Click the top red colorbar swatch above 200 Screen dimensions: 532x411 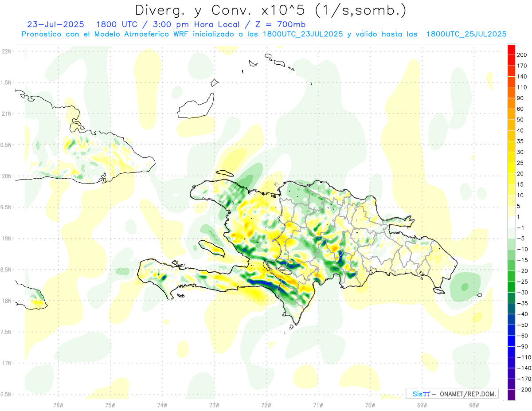[511, 50]
